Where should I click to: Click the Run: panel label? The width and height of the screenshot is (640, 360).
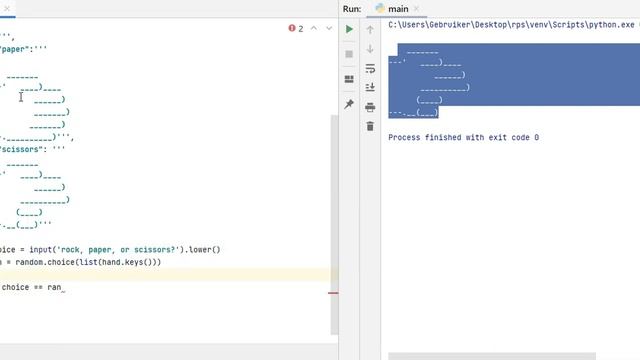tap(352, 9)
